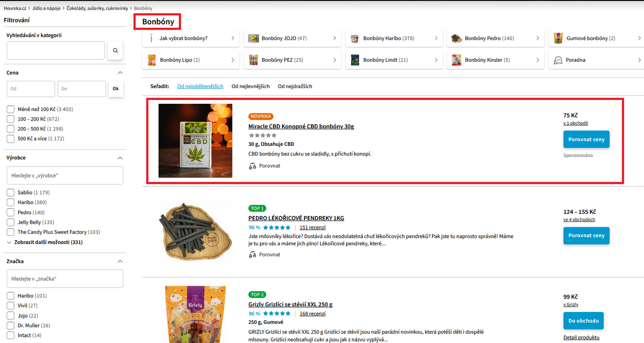Check the Jojo brand checkbox
This screenshot has height=343, width=644.
coord(11,316)
